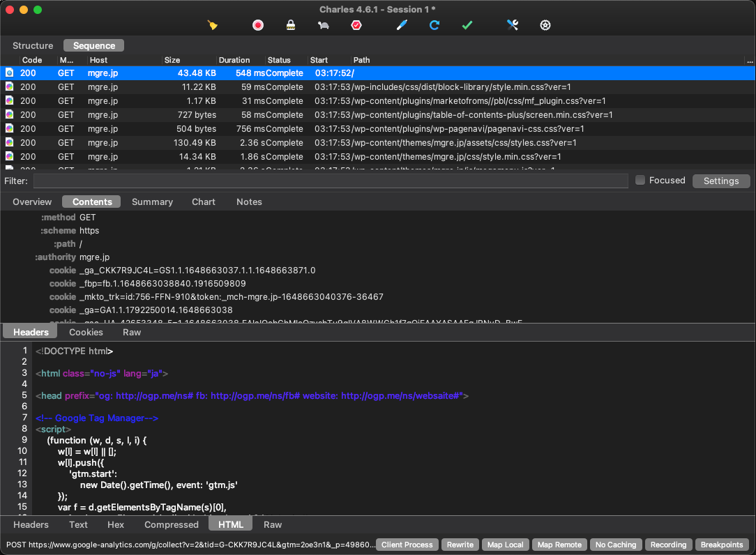Click the blue pen Compose icon
Screen dimensions: 756x555
pos(401,25)
